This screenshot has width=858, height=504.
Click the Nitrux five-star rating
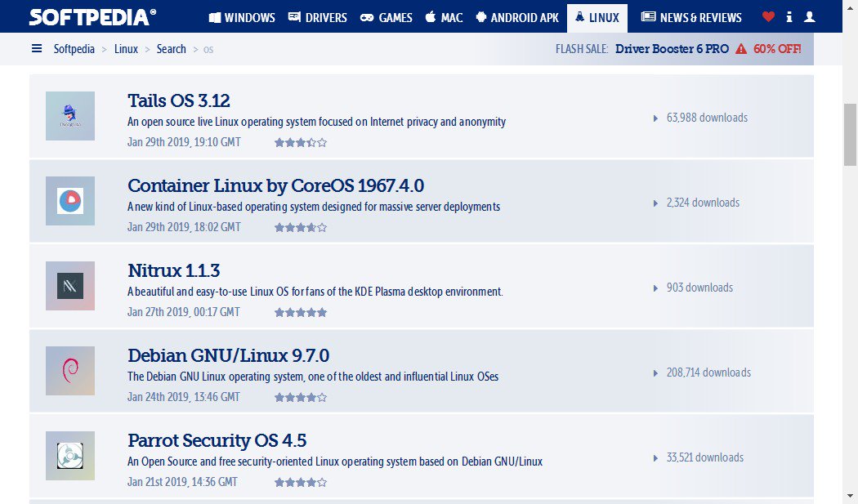[301, 313]
